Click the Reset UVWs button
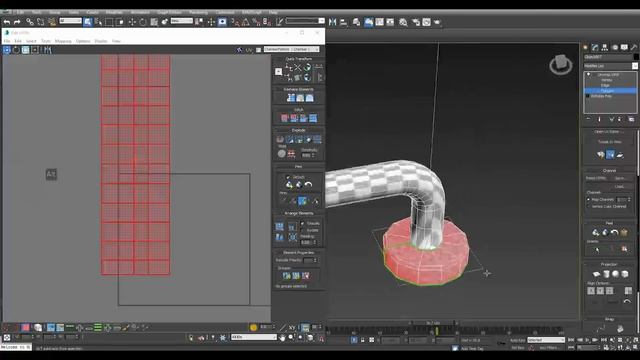 coord(597,178)
